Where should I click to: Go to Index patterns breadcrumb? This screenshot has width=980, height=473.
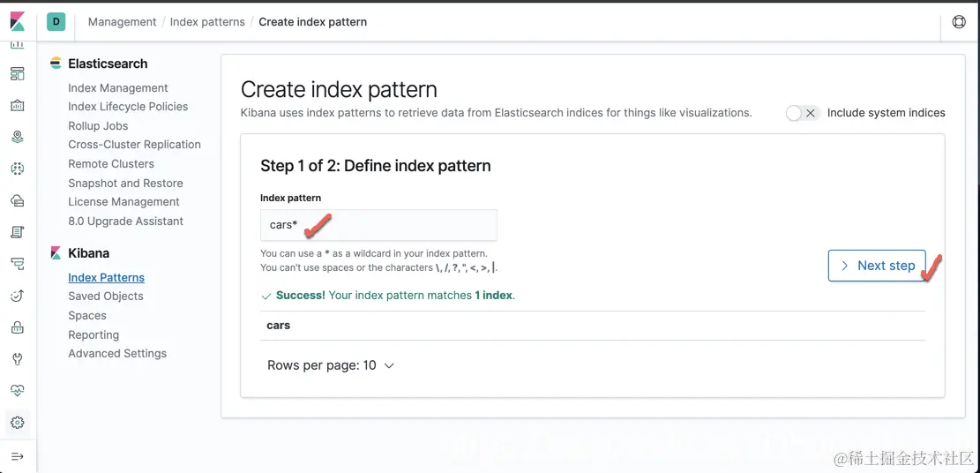click(x=207, y=22)
